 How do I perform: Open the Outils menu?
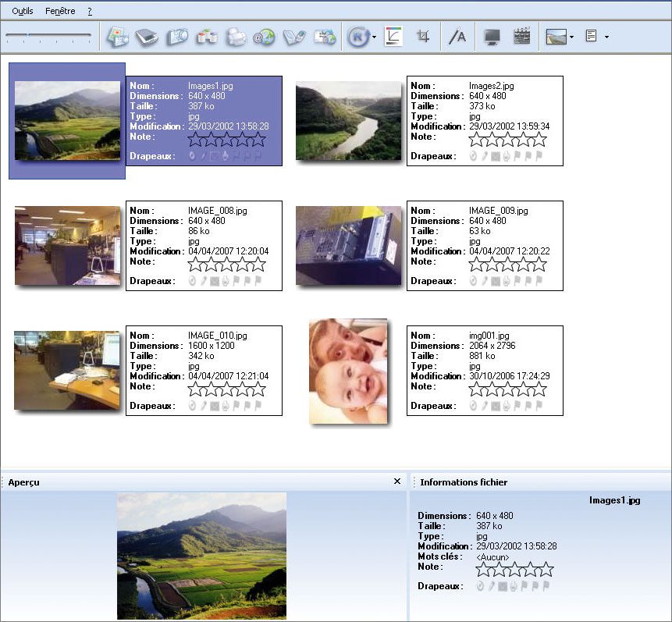pos(23,11)
